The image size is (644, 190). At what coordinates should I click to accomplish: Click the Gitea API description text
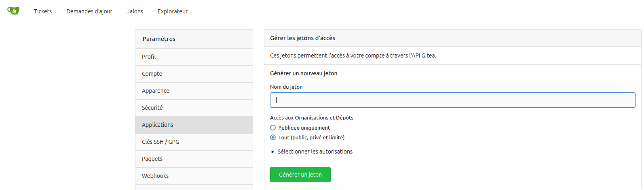coord(353,56)
